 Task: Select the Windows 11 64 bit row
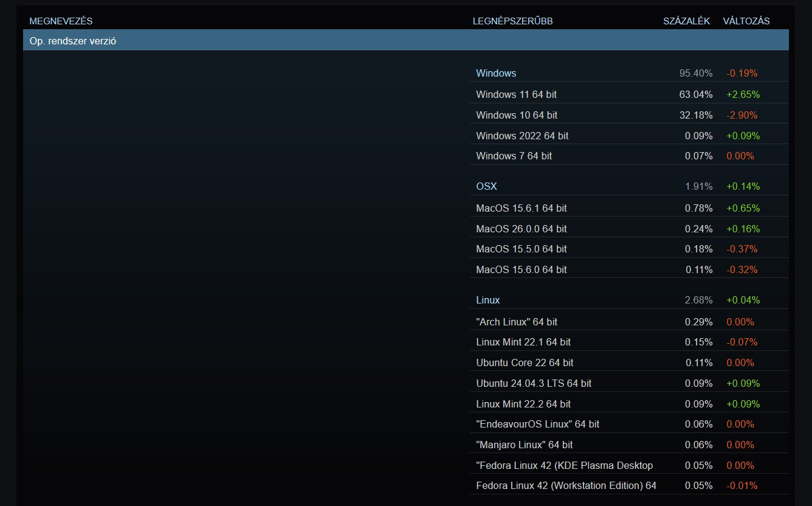(516, 94)
